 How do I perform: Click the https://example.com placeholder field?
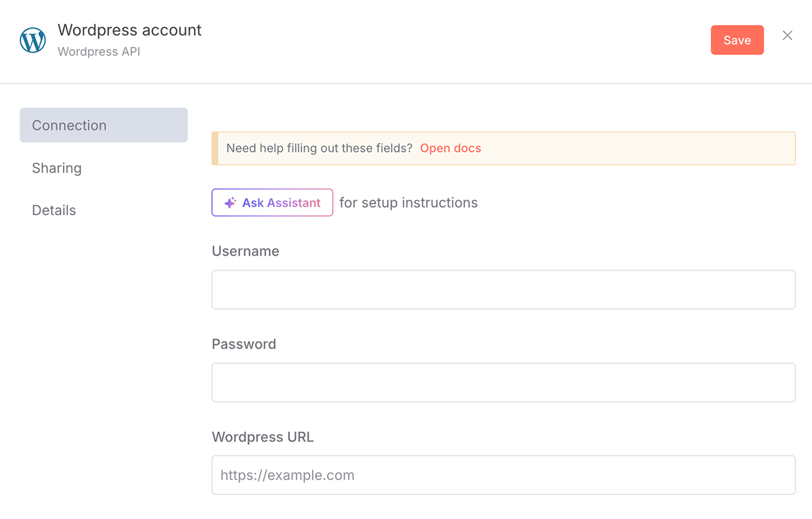(503, 475)
